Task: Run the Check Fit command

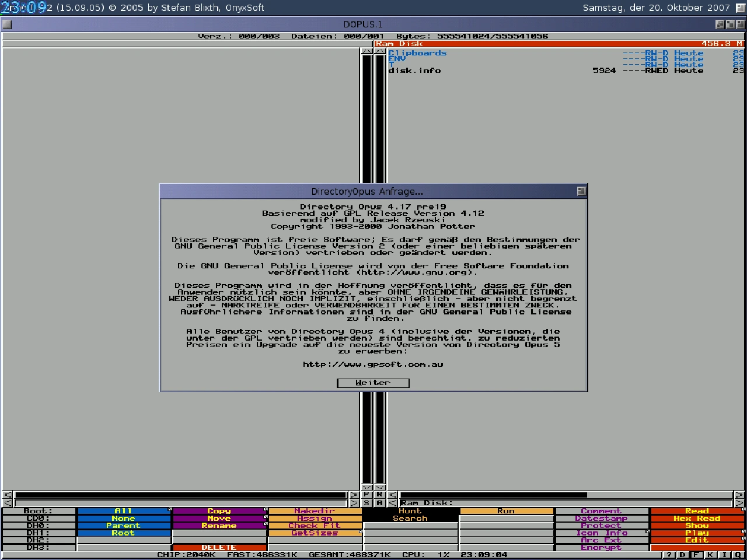Action: tap(315, 526)
